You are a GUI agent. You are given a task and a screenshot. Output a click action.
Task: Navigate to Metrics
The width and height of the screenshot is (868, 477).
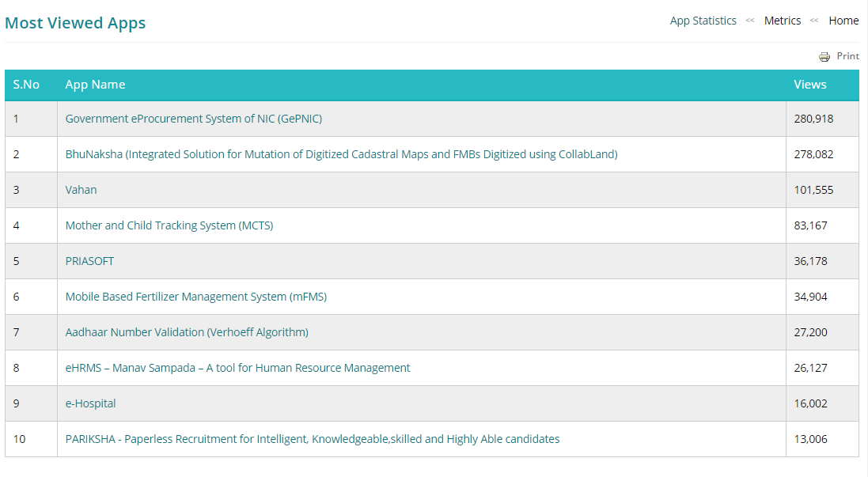783,21
